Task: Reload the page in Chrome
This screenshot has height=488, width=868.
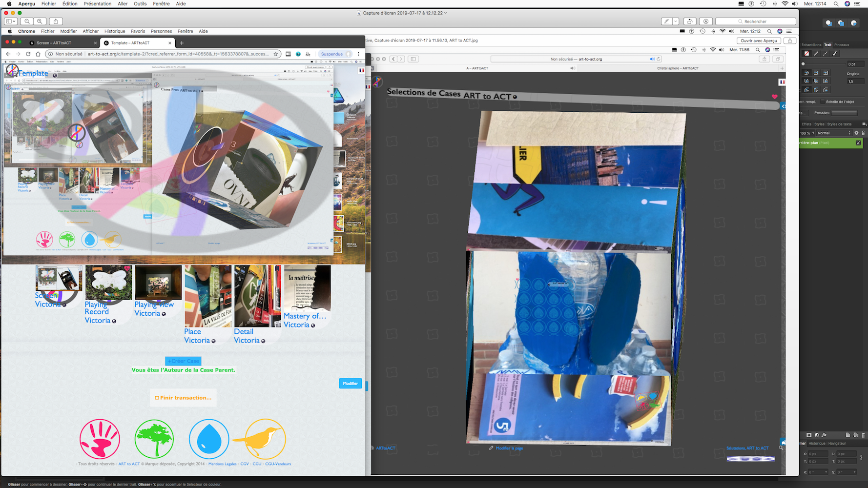Action: click(28, 54)
